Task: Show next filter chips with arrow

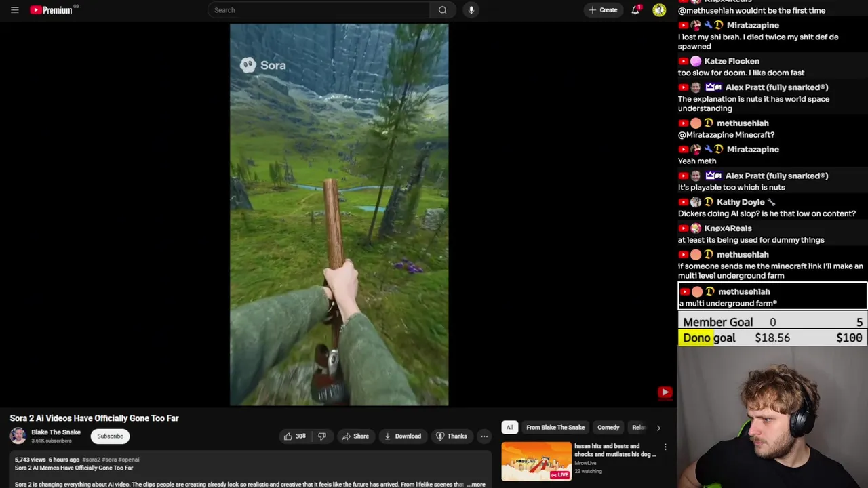Action: tap(658, 428)
